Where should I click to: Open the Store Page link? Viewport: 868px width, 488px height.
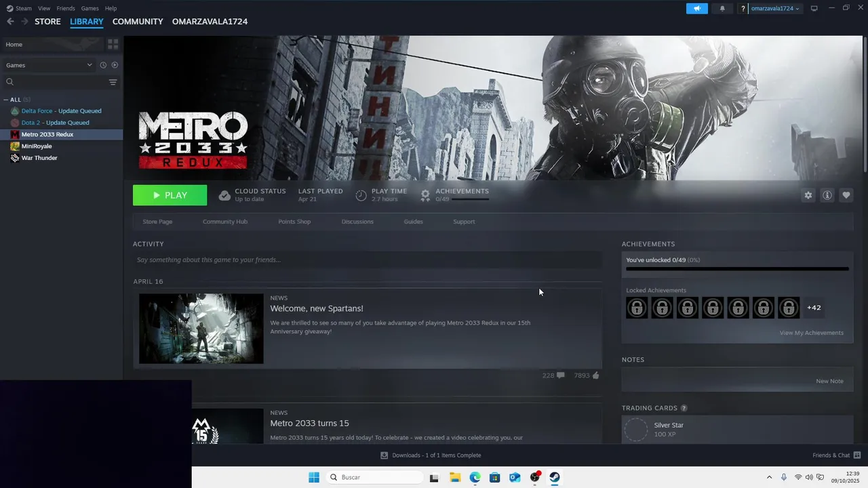pyautogui.click(x=157, y=222)
